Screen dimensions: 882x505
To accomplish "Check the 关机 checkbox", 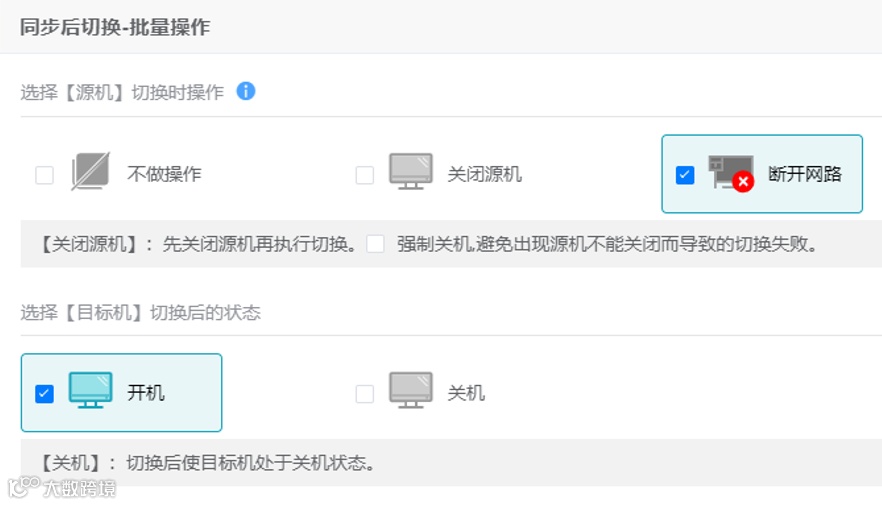I will pyautogui.click(x=364, y=393).
